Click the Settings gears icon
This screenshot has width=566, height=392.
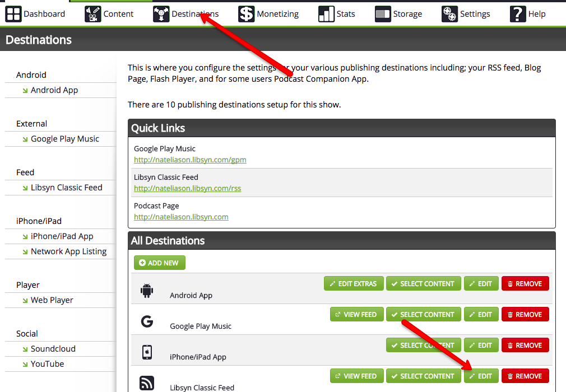click(450, 14)
